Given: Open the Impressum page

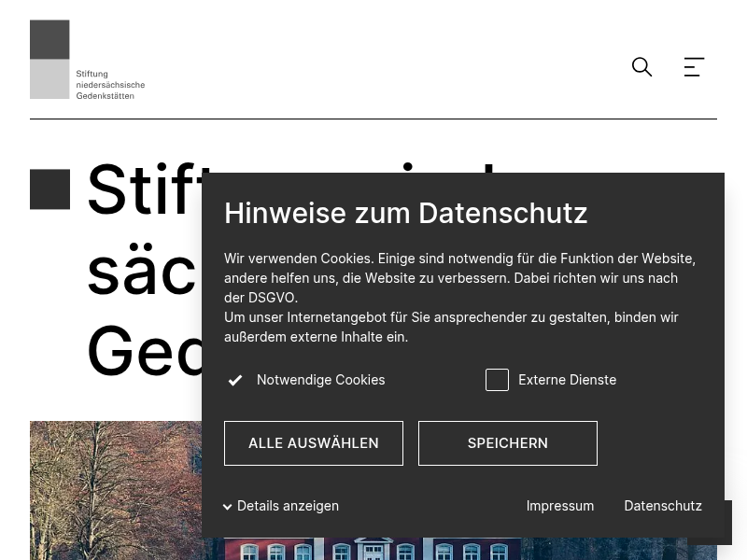Looking at the screenshot, I should pos(560,506).
